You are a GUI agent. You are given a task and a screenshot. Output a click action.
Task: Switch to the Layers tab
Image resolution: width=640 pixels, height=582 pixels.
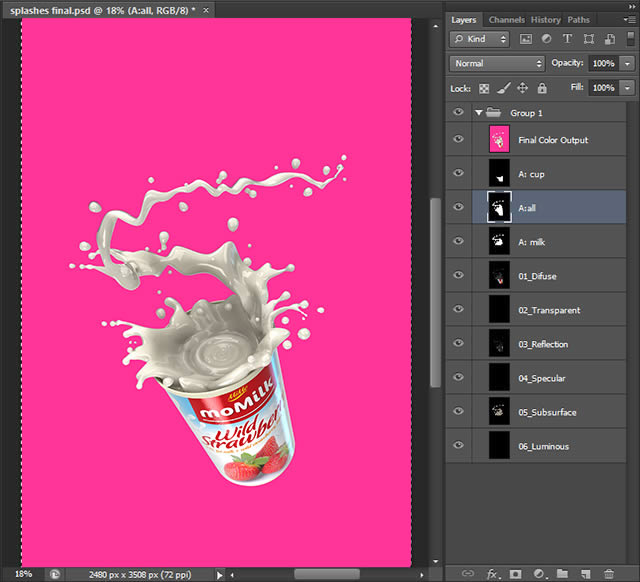464,20
